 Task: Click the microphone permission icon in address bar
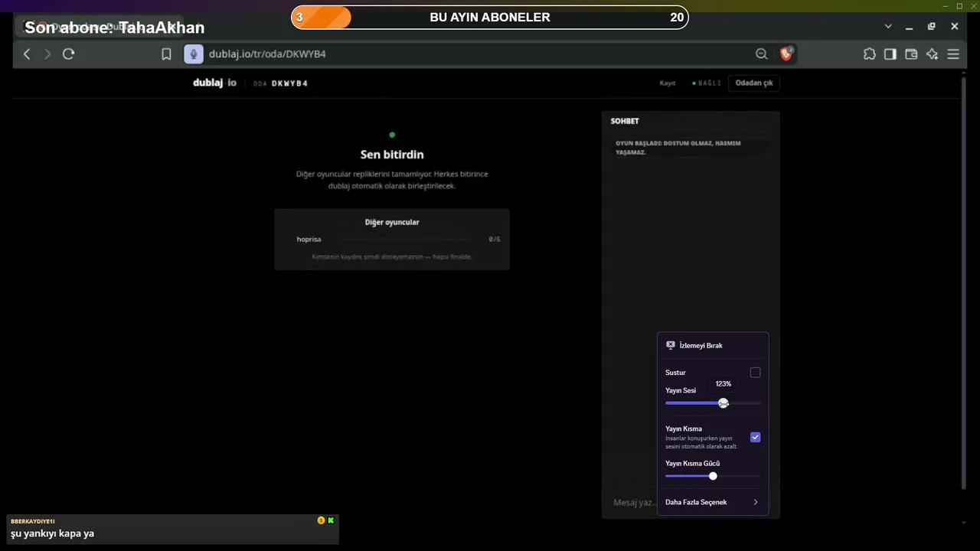point(193,54)
